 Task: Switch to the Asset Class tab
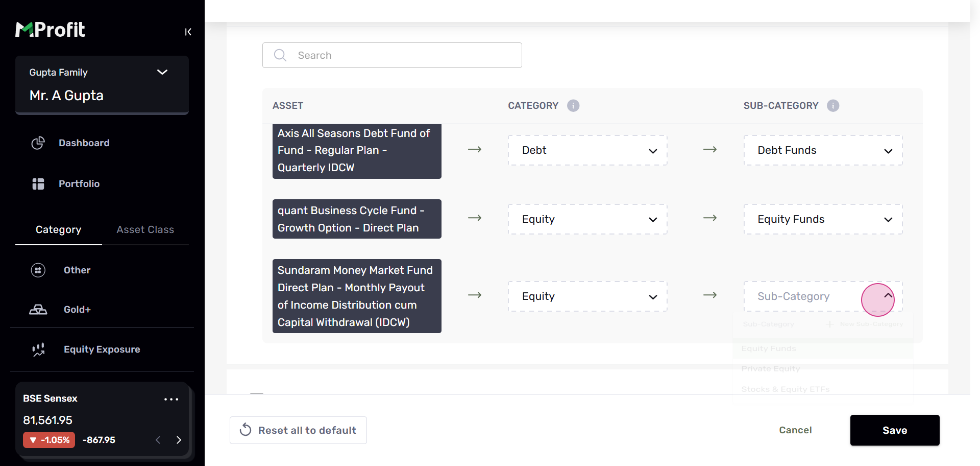[145, 230]
